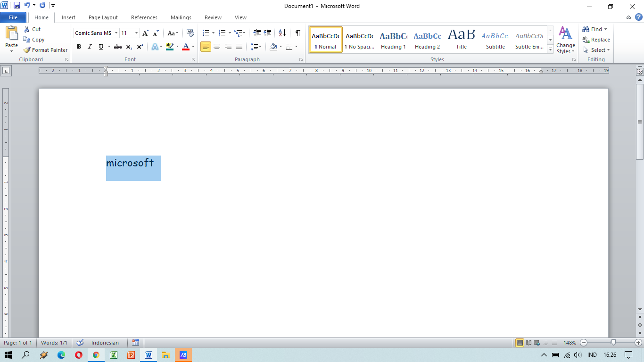This screenshot has width=644, height=362.
Task: Switch to Full Screen Reading view
Action: click(528, 343)
